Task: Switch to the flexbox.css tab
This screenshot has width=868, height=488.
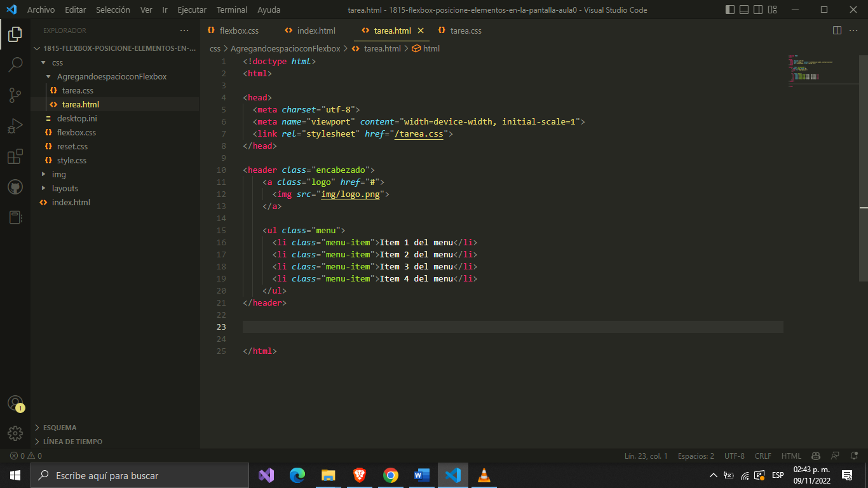Action: (x=239, y=30)
